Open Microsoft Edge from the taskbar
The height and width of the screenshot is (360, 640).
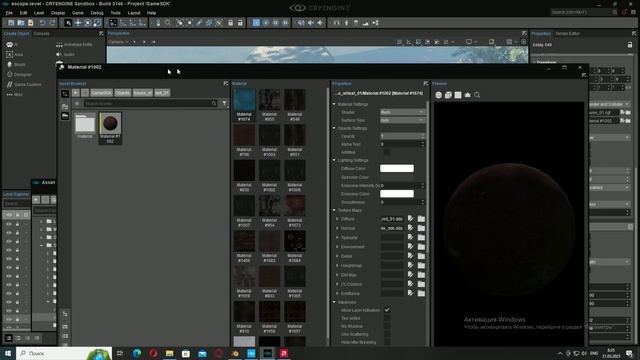[x=136, y=353]
